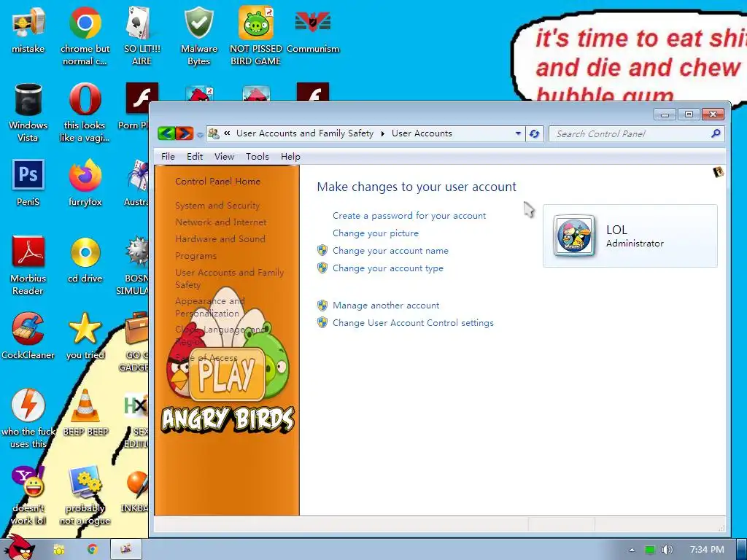
Task: Click the help icon in the window's upper-right corner
Action: point(718,172)
